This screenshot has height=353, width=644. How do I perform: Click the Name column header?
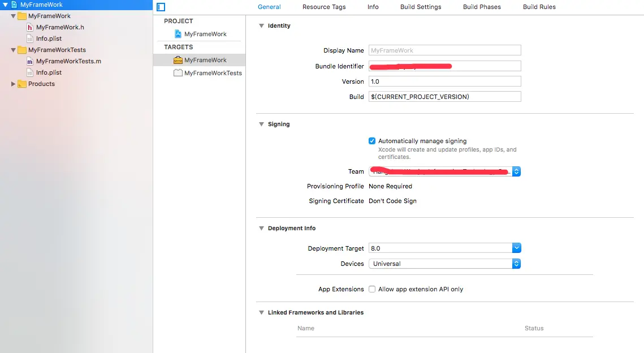[306, 328]
